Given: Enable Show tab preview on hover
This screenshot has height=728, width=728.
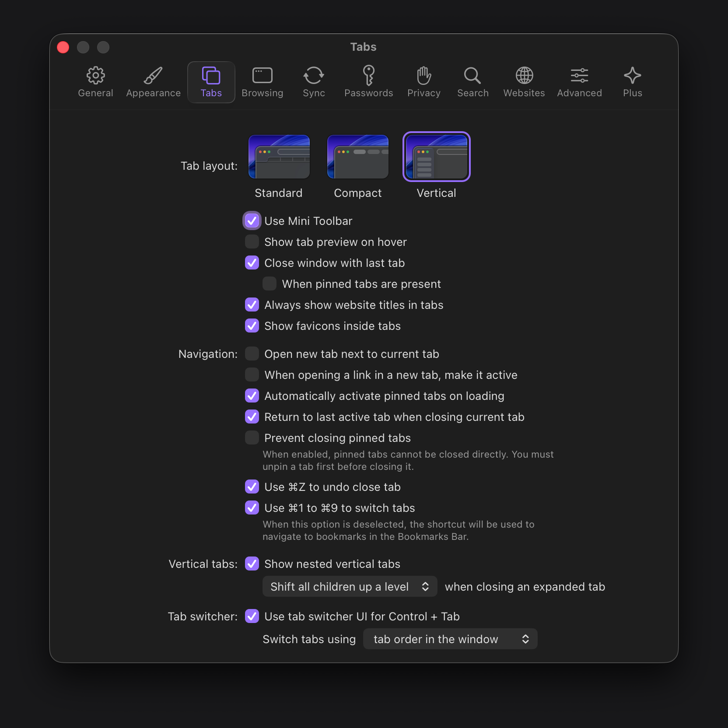Looking at the screenshot, I should [252, 242].
